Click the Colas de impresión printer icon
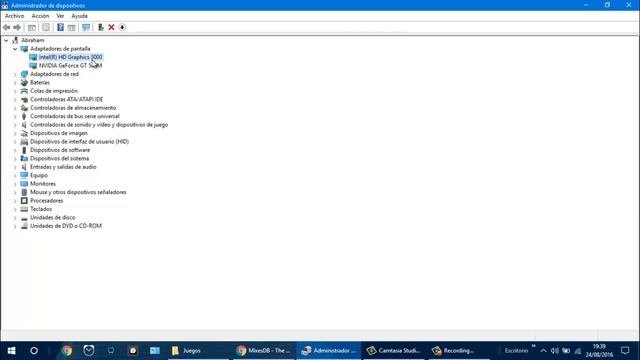Image resolution: width=640 pixels, height=360 pixels. click(x=24, y=91)
